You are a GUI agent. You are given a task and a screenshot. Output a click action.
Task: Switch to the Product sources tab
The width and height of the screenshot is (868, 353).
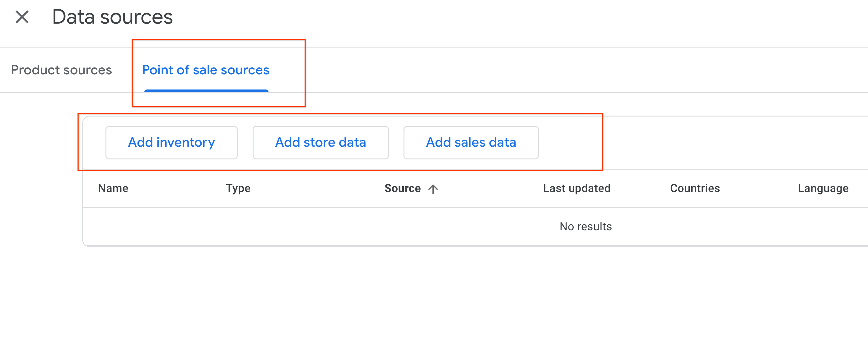(x=61, y=70)
